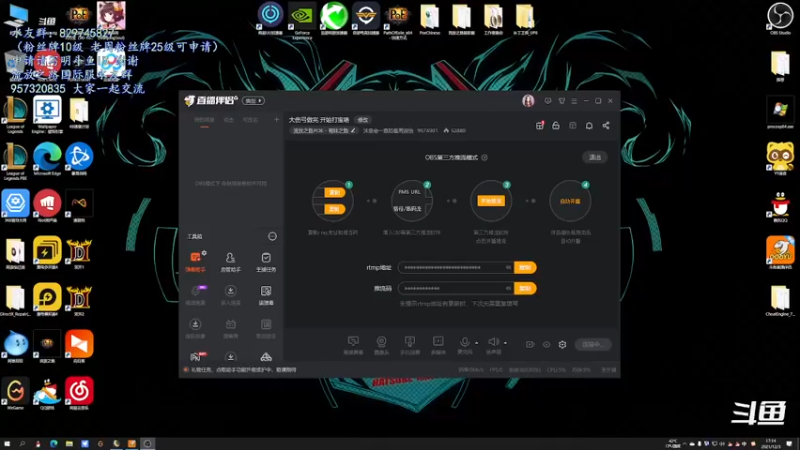The image size is (800, 450).
Task: Click the speaker volume icon
Action: pyautogui.click(x=493, y=342)
